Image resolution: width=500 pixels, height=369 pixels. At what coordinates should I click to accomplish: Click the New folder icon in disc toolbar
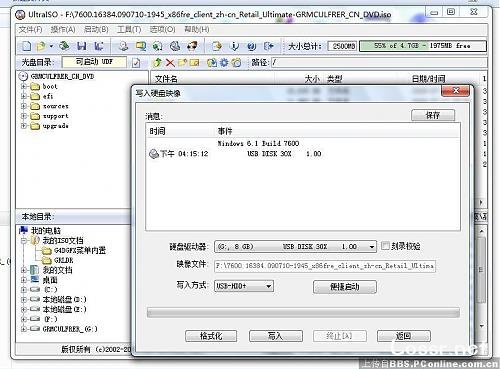pyautogui.click(x=182, y=62)
